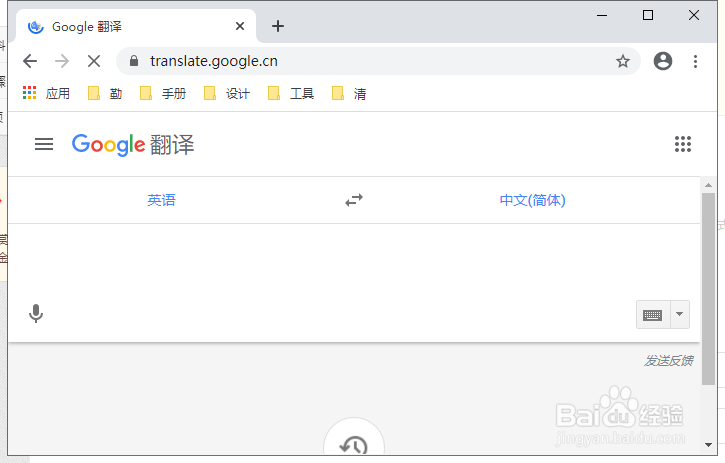Open the 设计 bookmark folder
This screenshot has width=725, height=463.
pos(227,93)
